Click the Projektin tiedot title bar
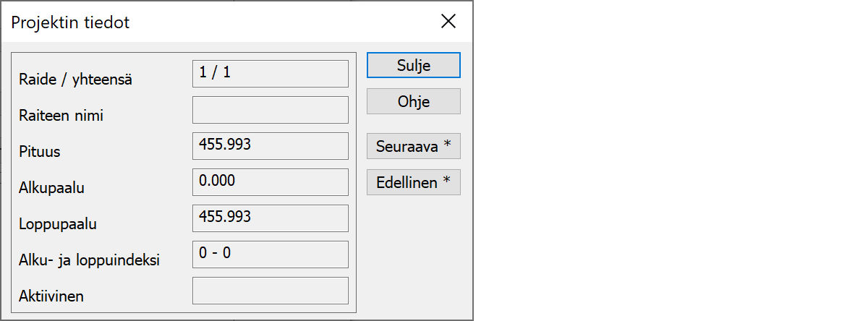The image size is (868, 321). tap(217, 22)
